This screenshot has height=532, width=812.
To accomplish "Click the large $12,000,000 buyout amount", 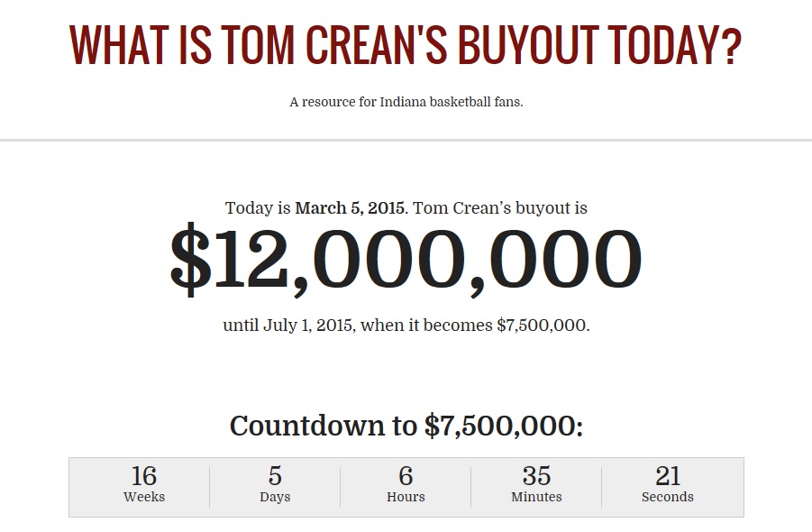I will click(406, 260).
